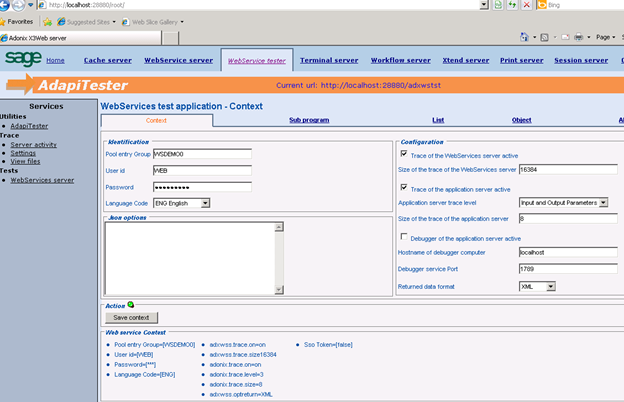Click the browser refresh icon
This screenshot has height=402, width=624.
click(511, 5)
